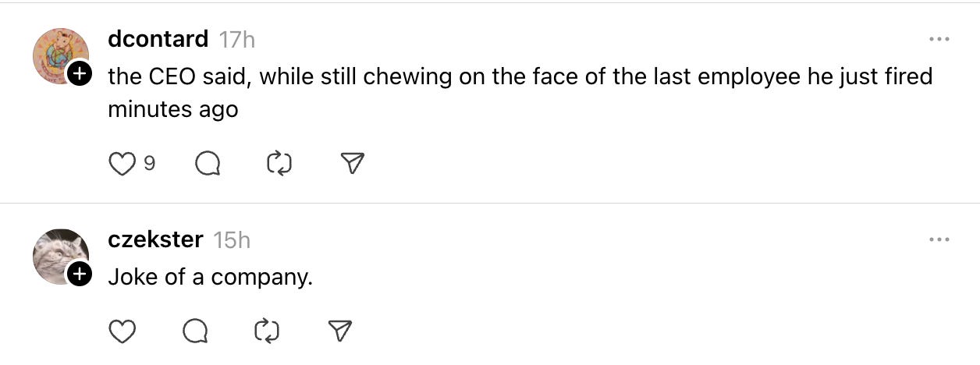Follow dcontard using the plus badge
The height and width of the screenshot is (365, 980).
coord(79,74)
